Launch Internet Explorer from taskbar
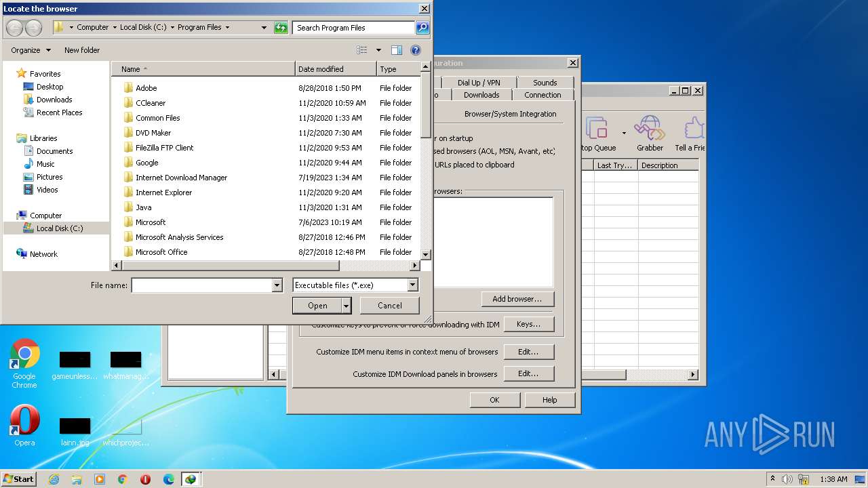The width and height of the screenshot is (868, 488). tap(54, 479)
